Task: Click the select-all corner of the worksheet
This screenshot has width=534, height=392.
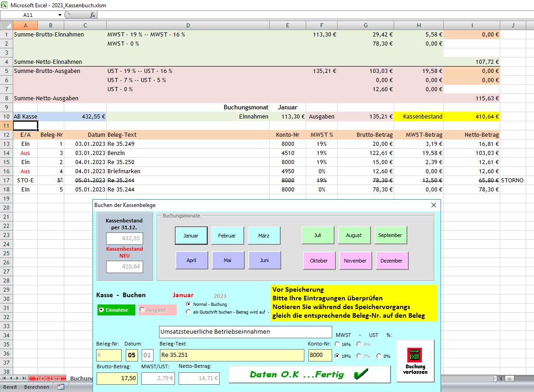Action: point(6,26)
